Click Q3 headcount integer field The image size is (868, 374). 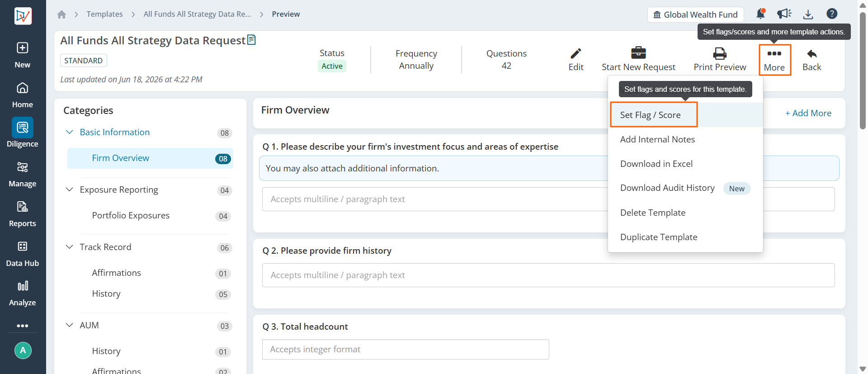(x=406, y=349)
